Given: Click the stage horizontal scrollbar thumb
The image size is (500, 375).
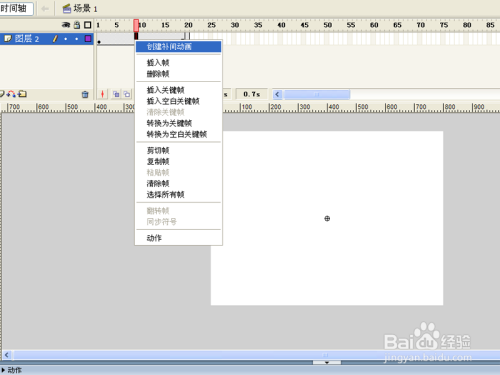Looking at the screenshot, I should click(x=257, y=355).
